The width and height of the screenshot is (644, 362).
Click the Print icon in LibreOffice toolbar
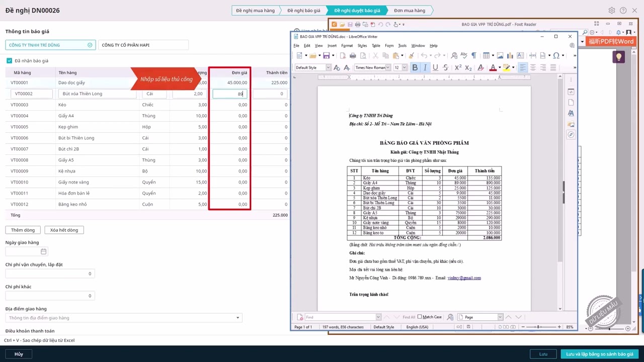point(353,55)
